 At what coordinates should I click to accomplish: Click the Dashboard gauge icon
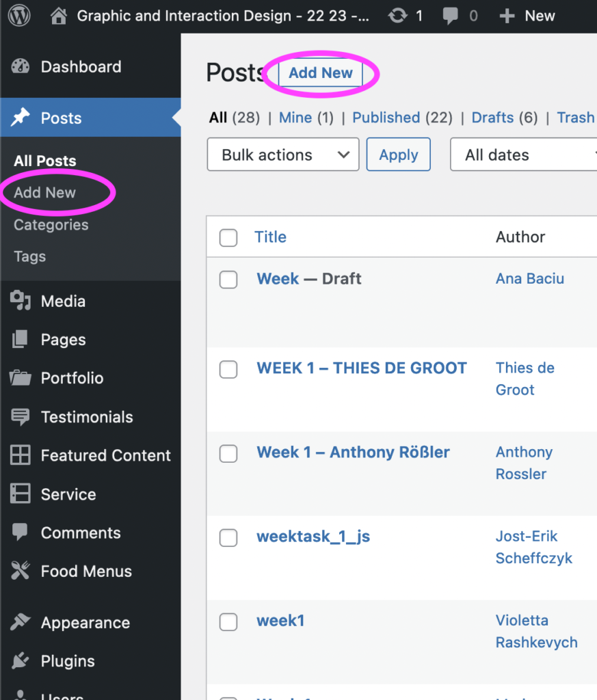coord(21,67)
